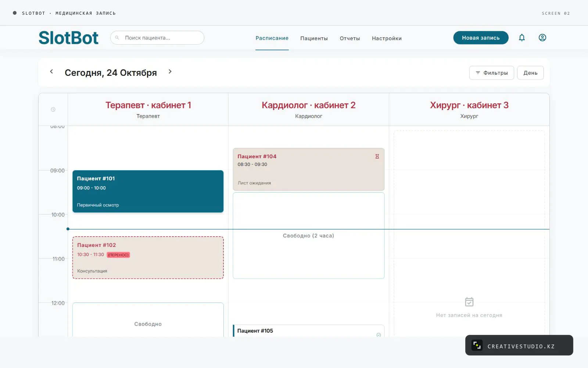Viewport: 588px width, 368px height.
Task: Go to previous day with left chevron
Action: click(51, 71)
